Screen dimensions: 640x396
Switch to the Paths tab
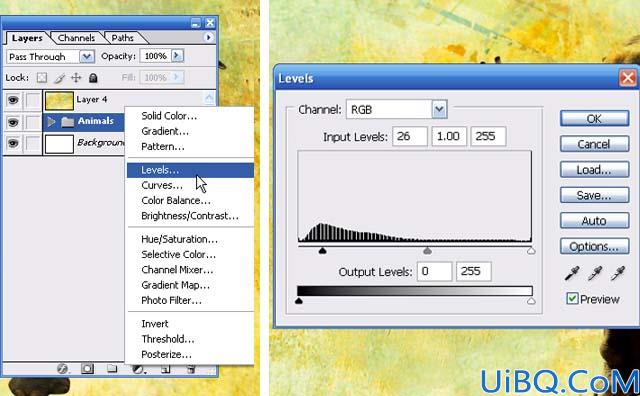tap(122, 38)
